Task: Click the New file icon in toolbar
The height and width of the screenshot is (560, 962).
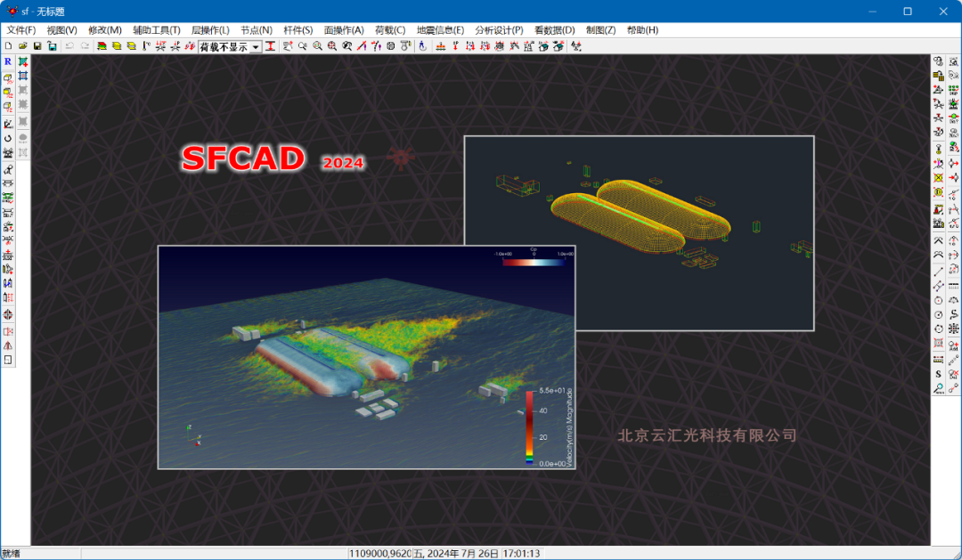Action: (x=8, y=46)
